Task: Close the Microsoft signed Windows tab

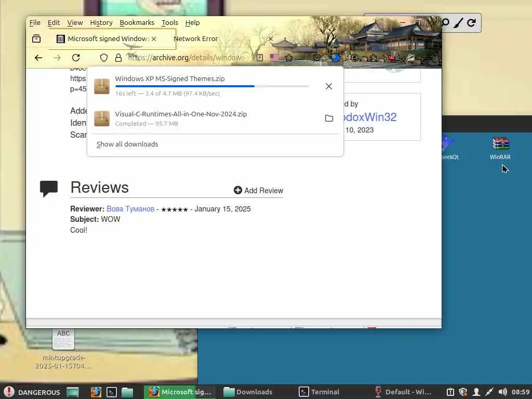Action: click(154, 39)
